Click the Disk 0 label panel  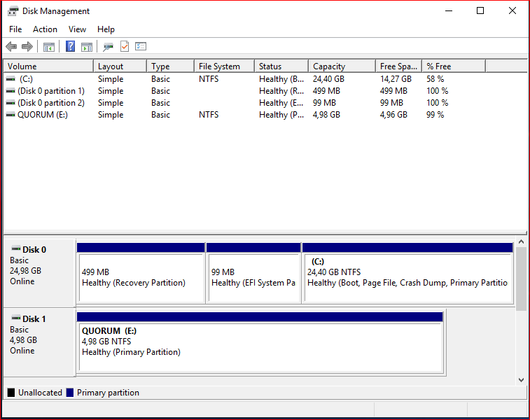39,273
